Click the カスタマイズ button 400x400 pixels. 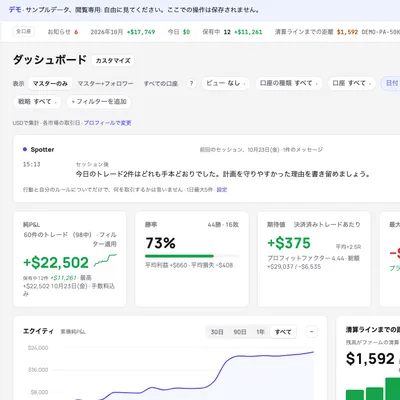click(113, 61)
